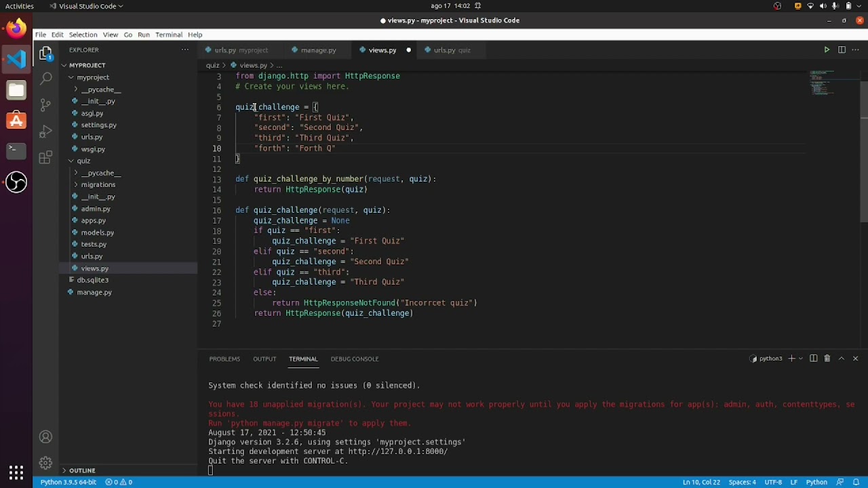Open Firefox from the Ubuntu dock
Screen dimensions: 868x488
tap(16, 28)
